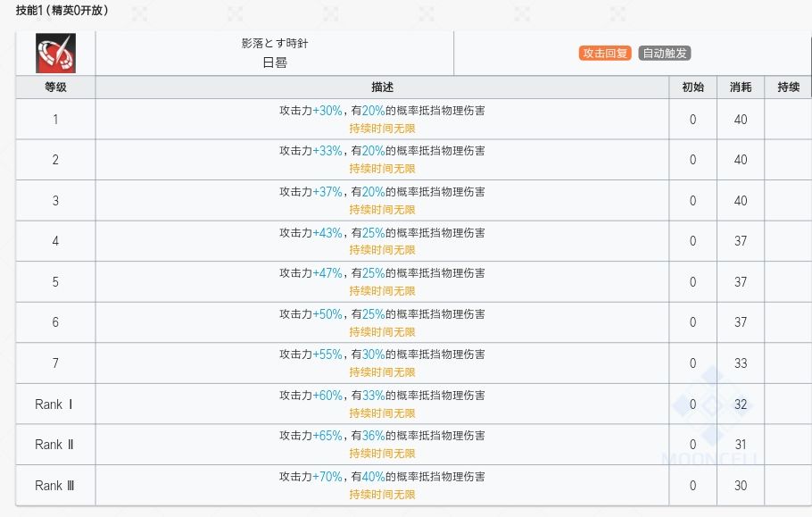Select the skill name 影落とす時針
Image resolution: width=812 pixels, height=517 pixels.
[x=275, y=44]
